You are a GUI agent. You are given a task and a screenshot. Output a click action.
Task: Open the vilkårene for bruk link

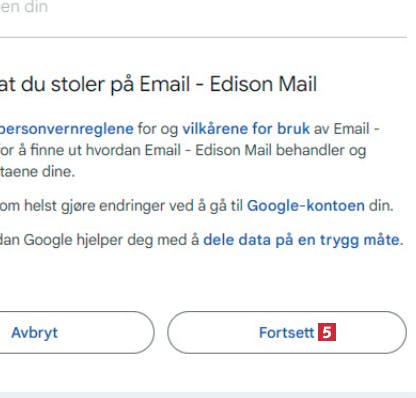click(x=246, y=129)
